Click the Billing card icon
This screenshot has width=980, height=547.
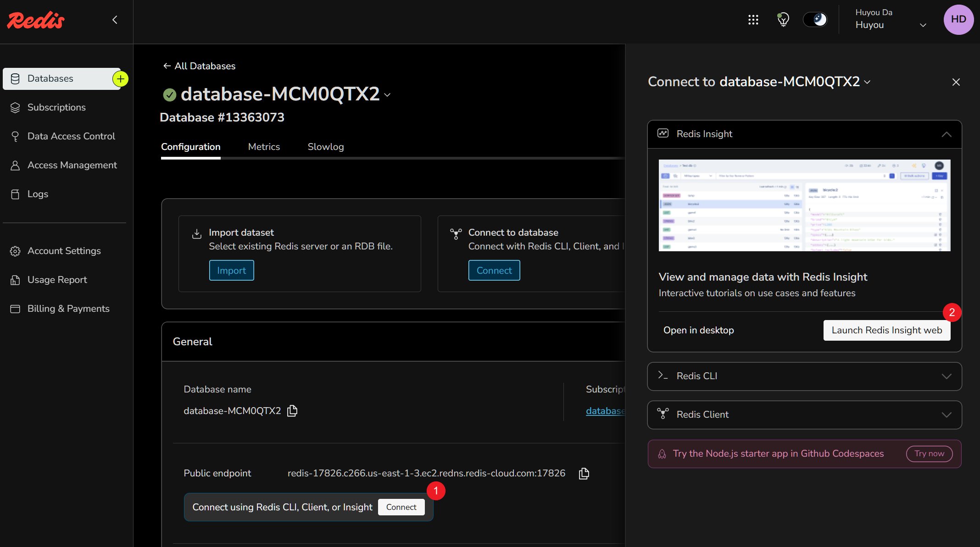[x=15, y=309]
